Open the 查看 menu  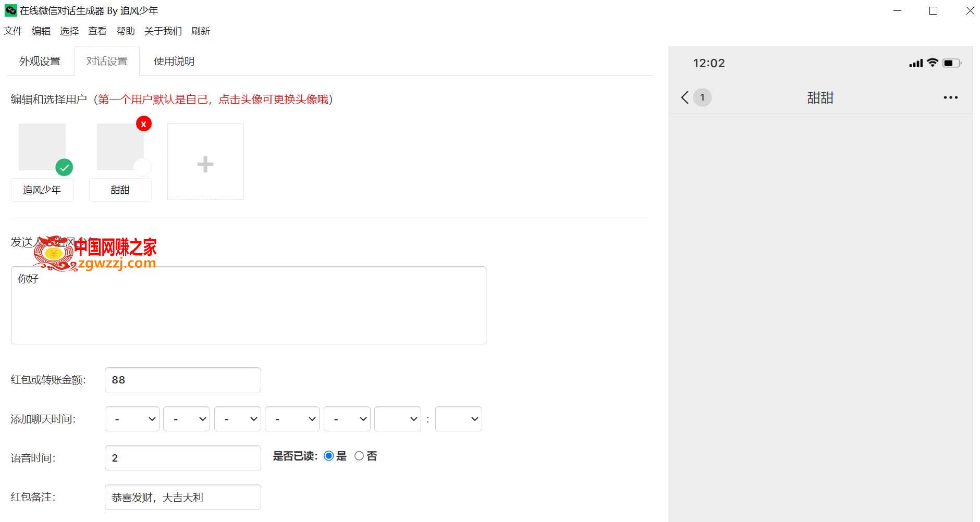[97, 31]
